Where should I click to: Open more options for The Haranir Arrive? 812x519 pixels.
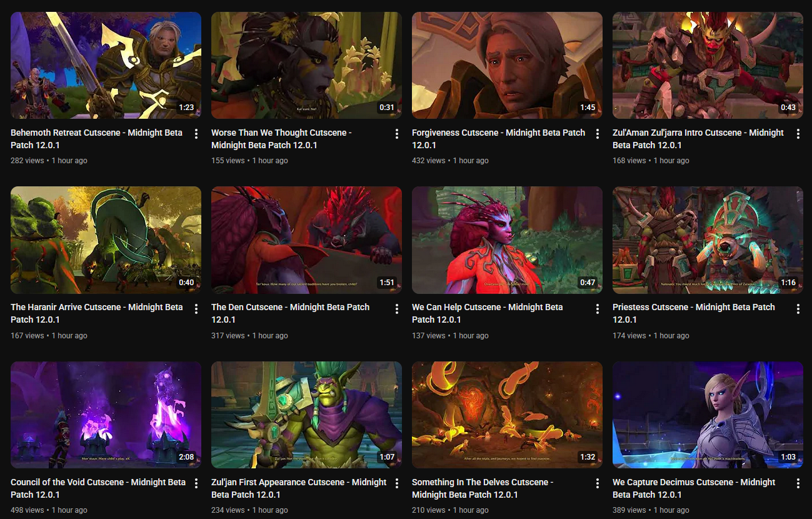click(x=196, y=309)
